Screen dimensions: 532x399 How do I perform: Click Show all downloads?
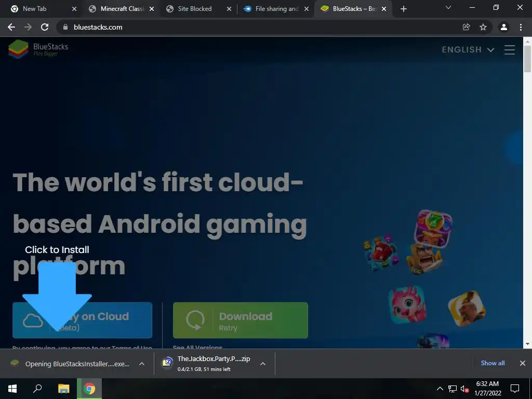[493, 363]
